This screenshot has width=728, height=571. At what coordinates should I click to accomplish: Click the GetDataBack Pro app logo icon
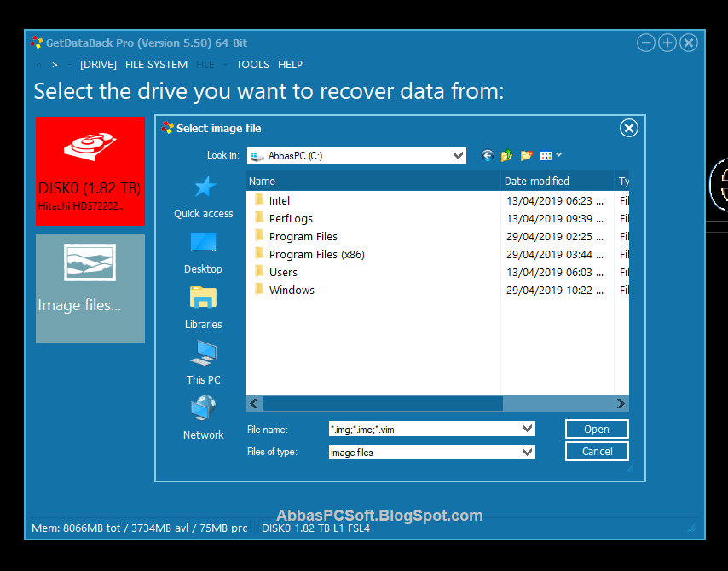36,43
